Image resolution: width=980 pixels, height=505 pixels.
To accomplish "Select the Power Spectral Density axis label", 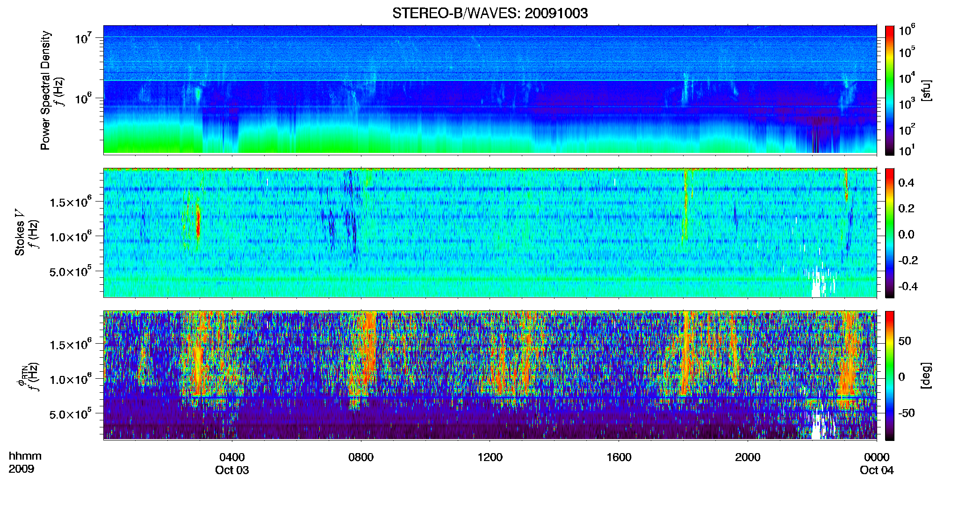I will click(x=45, y=90).
